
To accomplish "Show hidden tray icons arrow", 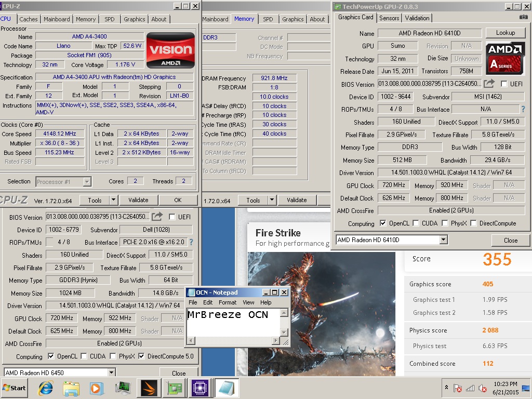I will point(446,388).
